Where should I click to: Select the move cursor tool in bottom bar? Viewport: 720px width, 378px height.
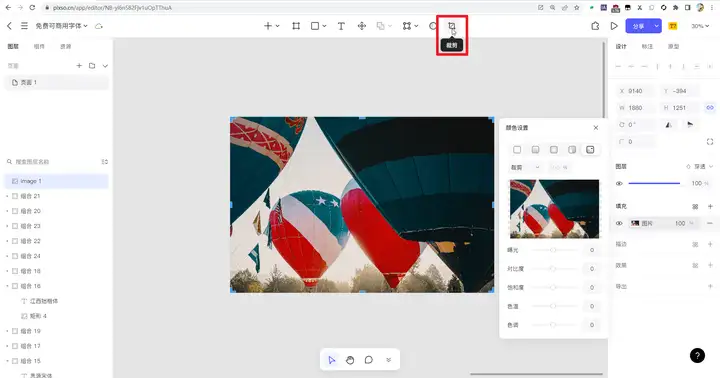tap(332, 360)
